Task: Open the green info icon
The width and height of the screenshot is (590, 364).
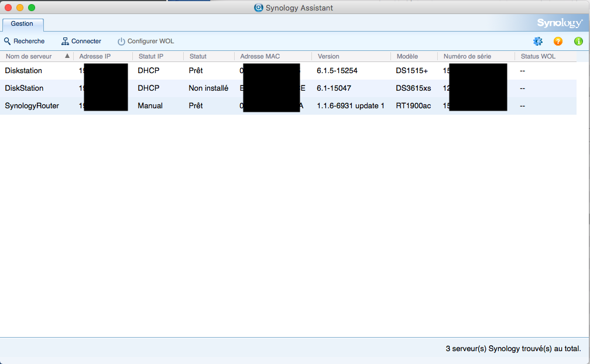Action: tap(578, 41)
